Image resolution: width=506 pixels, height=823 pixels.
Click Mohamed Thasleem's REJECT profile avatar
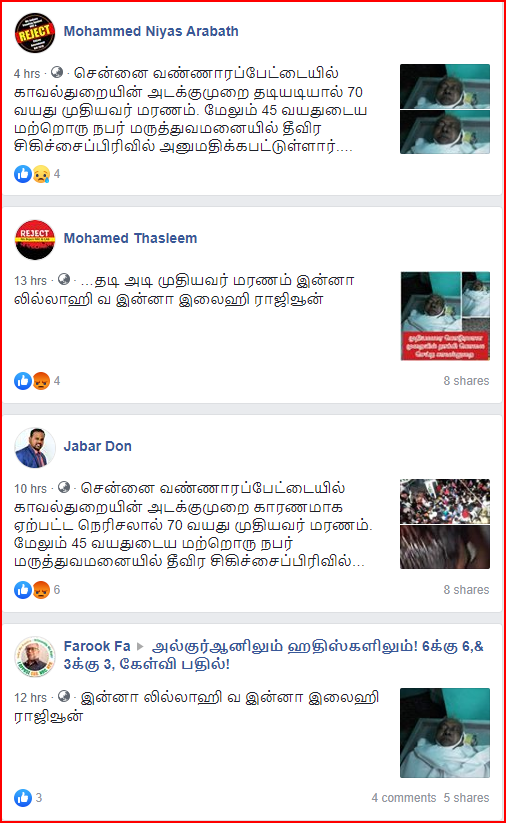[x=35, y=240]
